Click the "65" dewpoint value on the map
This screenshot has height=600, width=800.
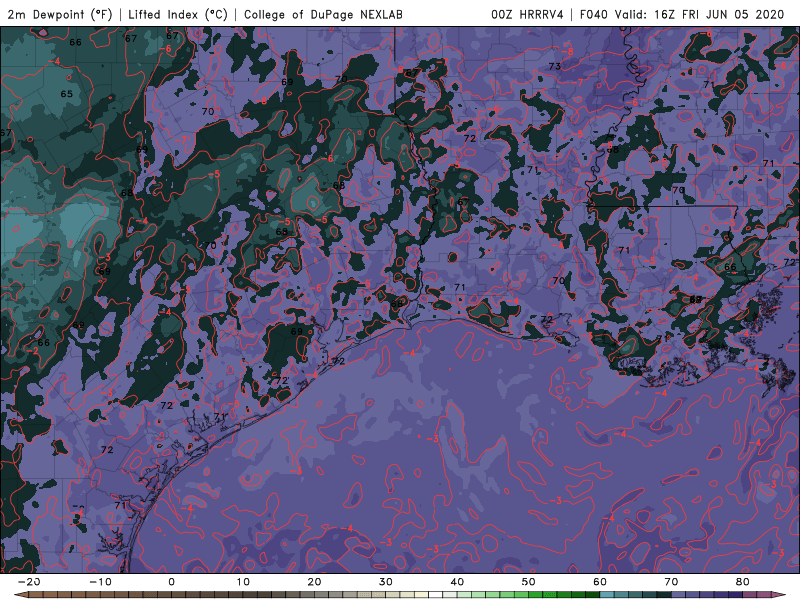point(66,94)
